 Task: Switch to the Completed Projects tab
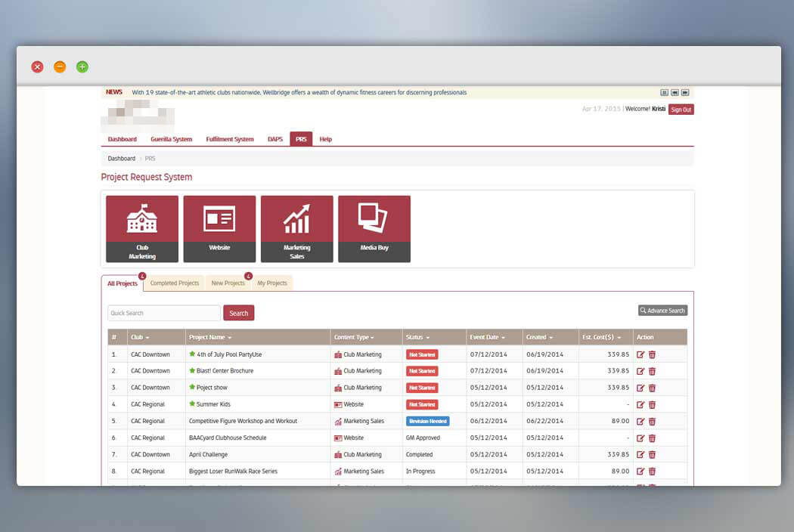click(x=175, y=283)
